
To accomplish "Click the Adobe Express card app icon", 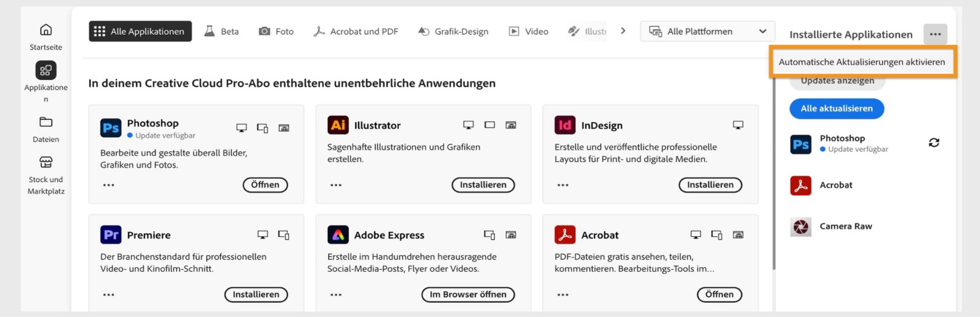I will [x=338, y=235].
